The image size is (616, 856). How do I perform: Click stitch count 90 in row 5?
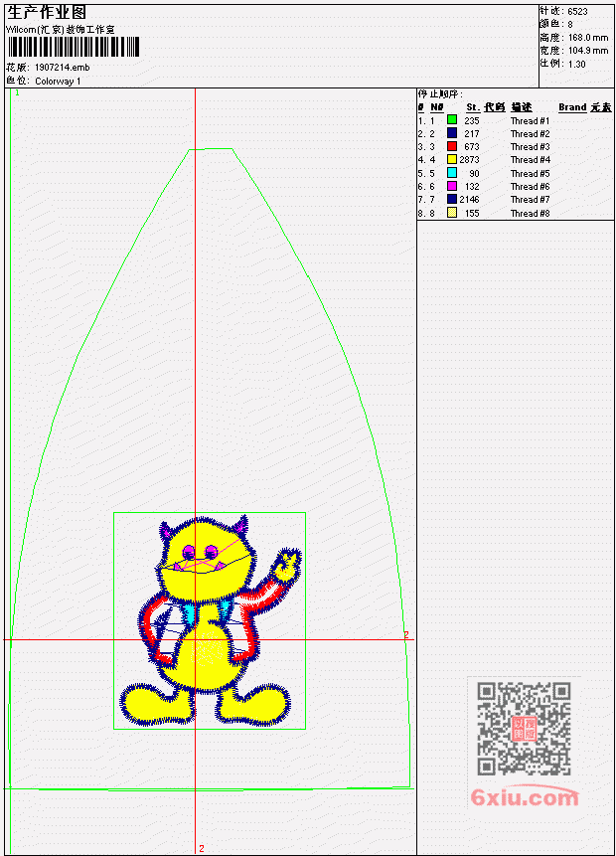pos(474,174)
